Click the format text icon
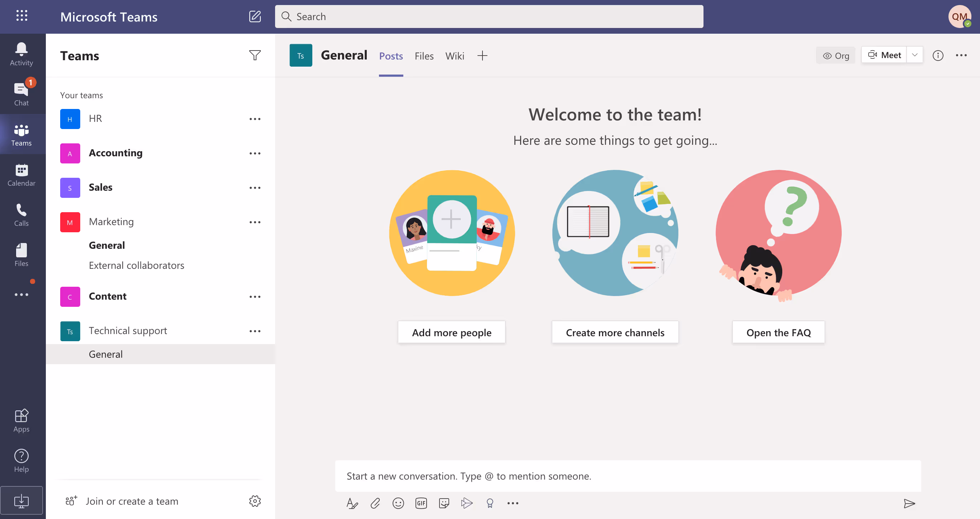Image resolution: width=980 pixels, height=519 pixels. (x=352, y=503)
